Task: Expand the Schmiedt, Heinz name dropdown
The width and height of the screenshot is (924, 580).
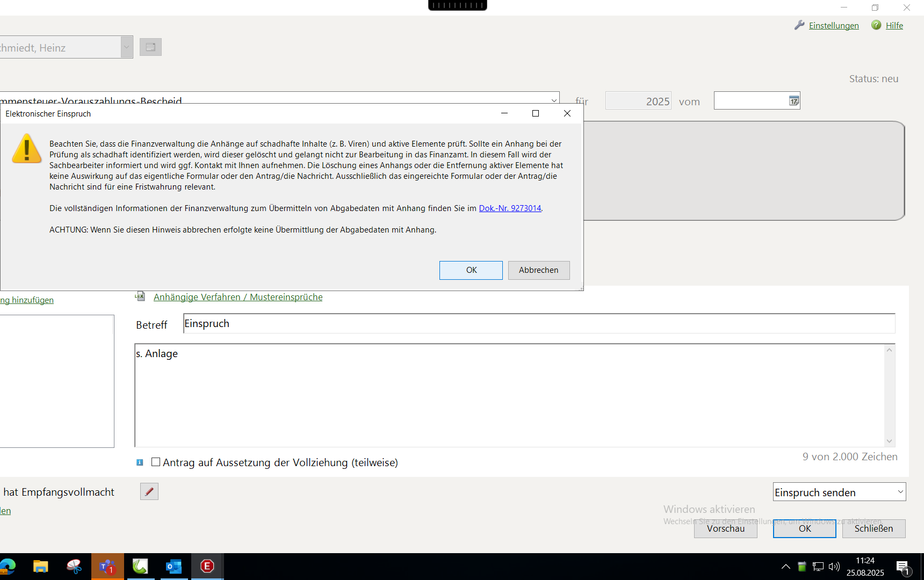Action: point(126,47)
